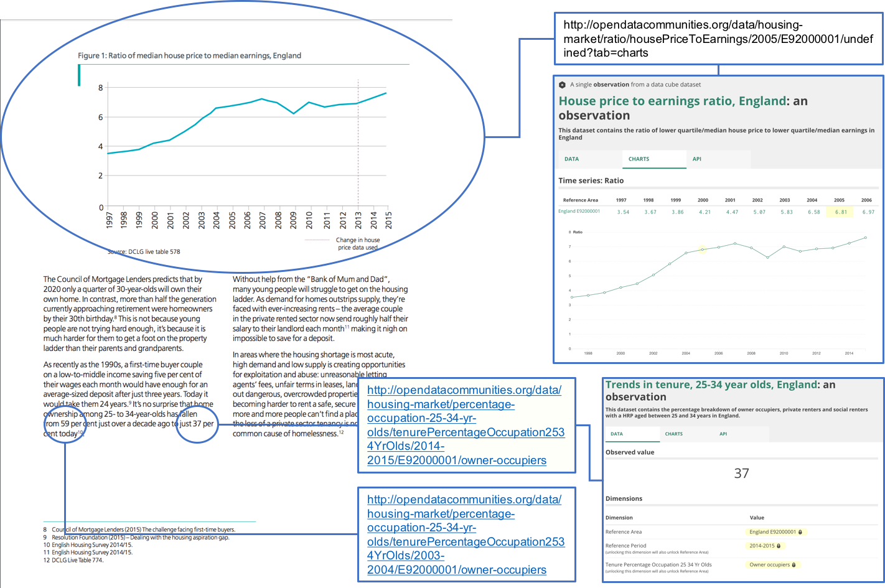Image resolution: width=885 pixels, height=588 pixels.
Task: Click the highlighted 6.81 value for 2005
Action: click(x=841, y=212)
